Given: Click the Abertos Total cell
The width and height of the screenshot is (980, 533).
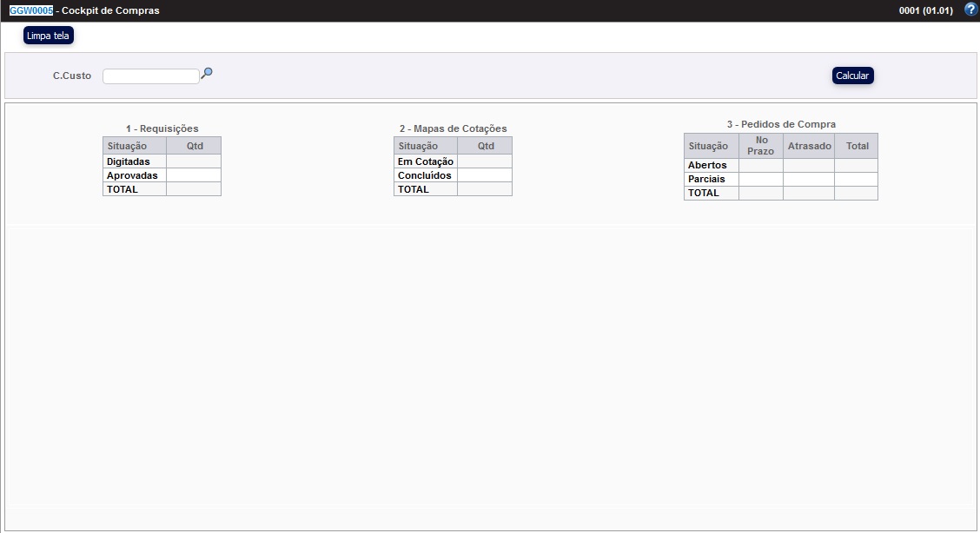Looking at the screenshot, I should 856,165.
